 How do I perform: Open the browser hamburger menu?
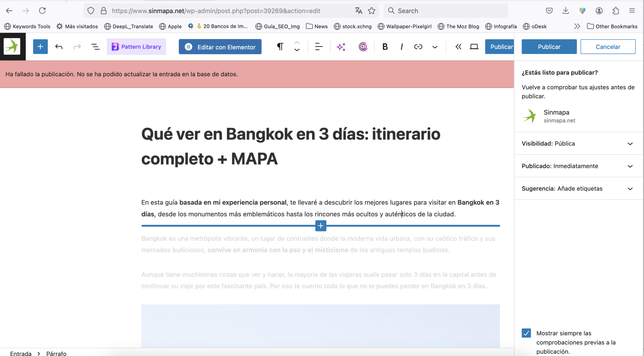(x=632, y=11)
